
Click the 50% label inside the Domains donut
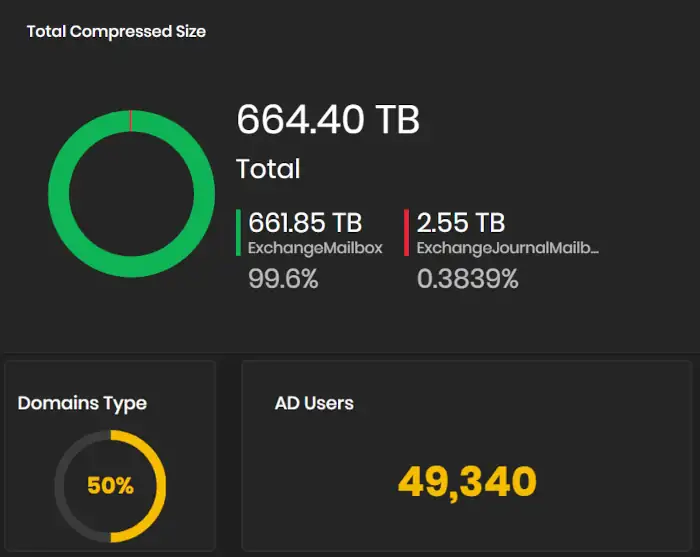point(110,486)
